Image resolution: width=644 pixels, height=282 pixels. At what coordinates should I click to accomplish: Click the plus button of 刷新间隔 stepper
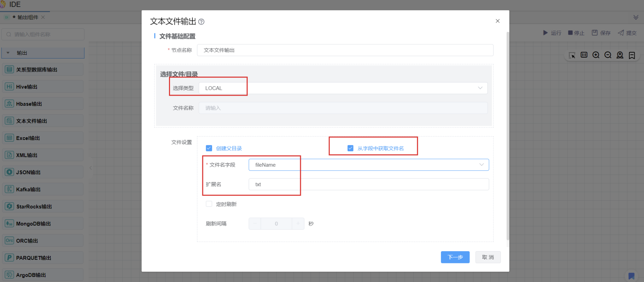[298, 224]
